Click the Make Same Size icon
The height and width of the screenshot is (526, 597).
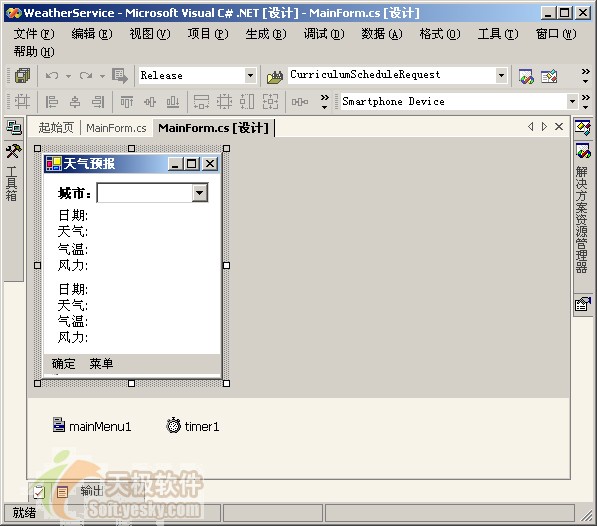[x=270, y=102]
